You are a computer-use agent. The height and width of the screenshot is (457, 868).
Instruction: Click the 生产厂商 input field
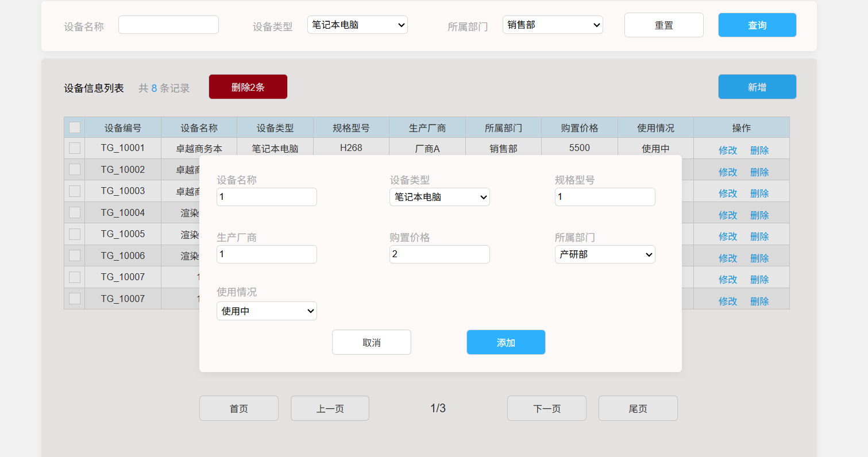pos(267,254)
